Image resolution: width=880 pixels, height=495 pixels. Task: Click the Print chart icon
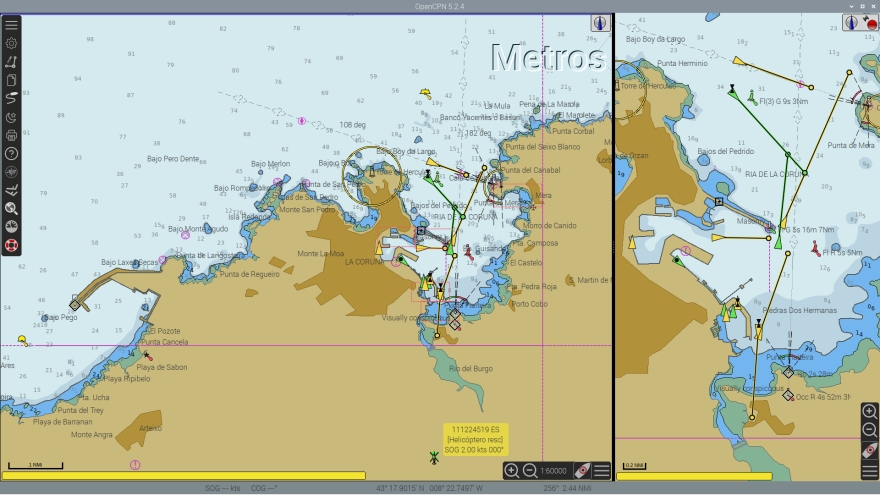[x=11, y=135]
